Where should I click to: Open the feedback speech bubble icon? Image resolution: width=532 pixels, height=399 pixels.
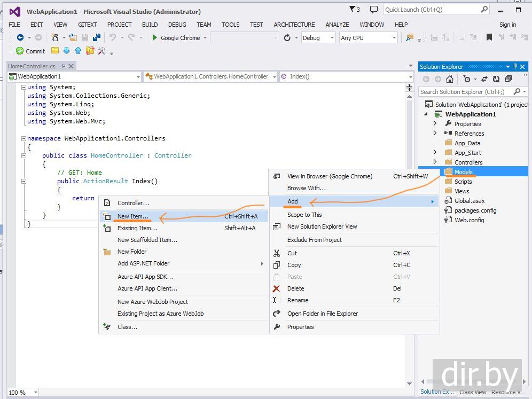click(374, 10)
